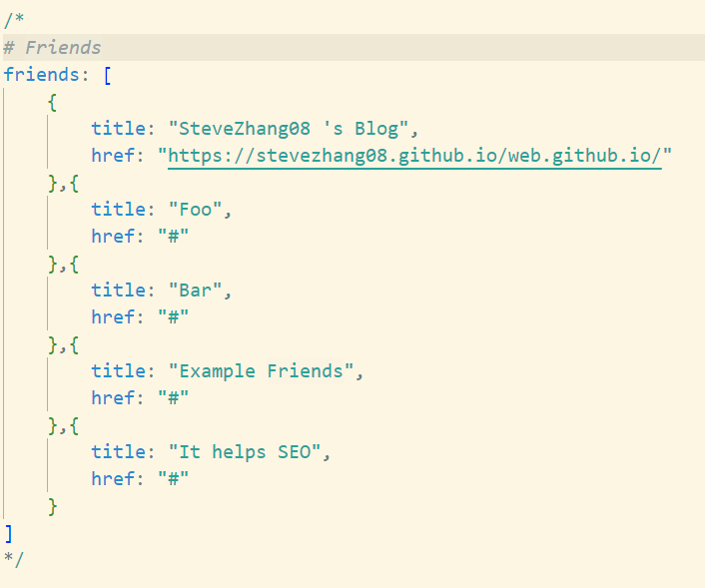Click the href "#" under Example Friends
The height and width of the screenshot is (588, 705).
pyautogui.click(x=173, y=398)
